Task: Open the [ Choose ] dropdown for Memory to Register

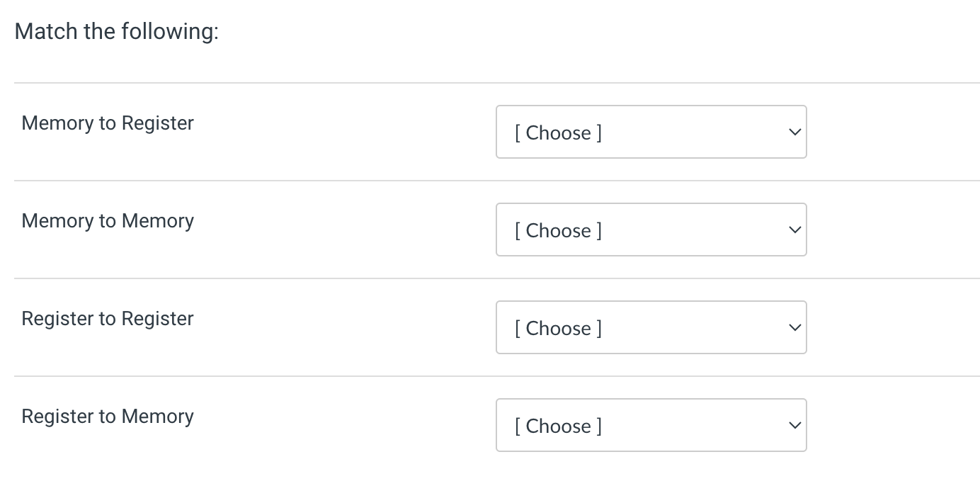Action: pos(651,132)
